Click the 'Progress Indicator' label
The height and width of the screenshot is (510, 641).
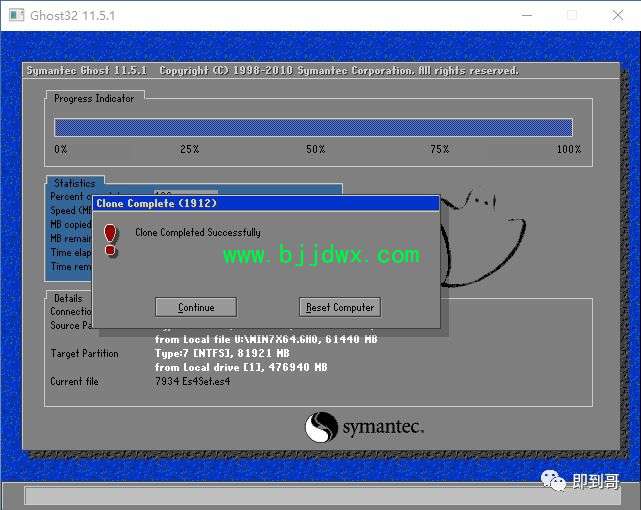point(94,98)
